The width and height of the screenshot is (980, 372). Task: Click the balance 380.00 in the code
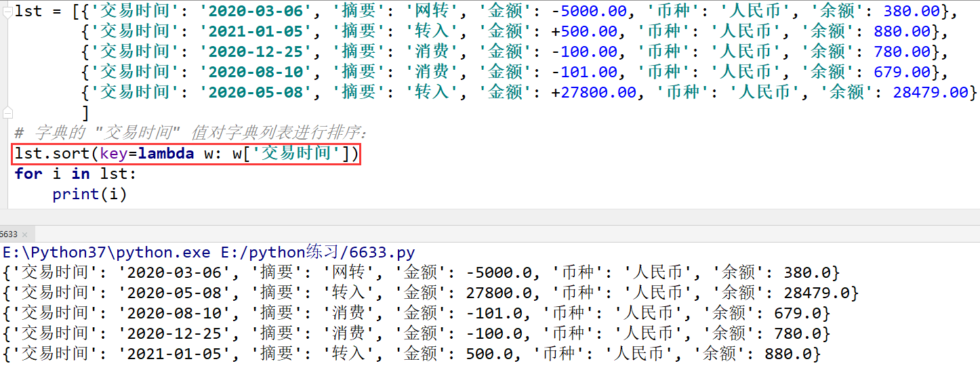point(912,11)
